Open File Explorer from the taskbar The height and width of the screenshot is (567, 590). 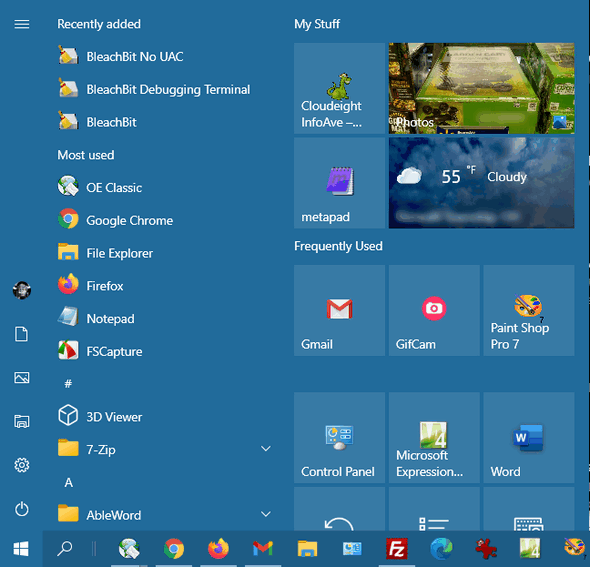coord(307,549)
